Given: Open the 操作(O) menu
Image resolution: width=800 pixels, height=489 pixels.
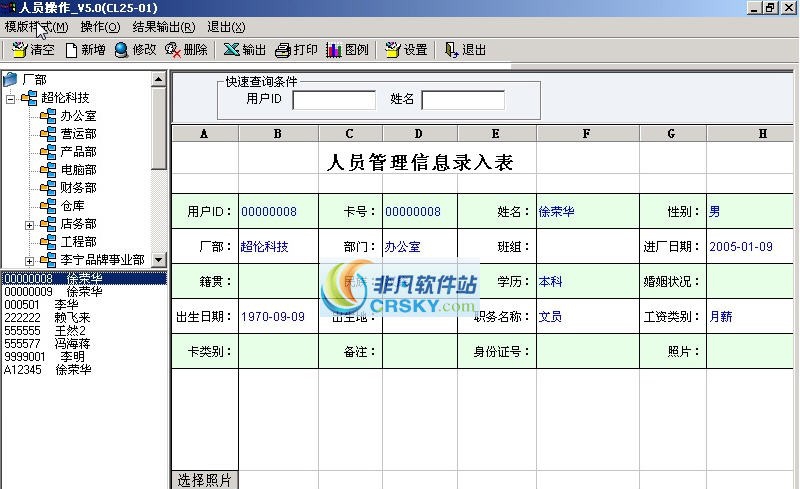Looking at the screenshot, I should click(100, 27).
